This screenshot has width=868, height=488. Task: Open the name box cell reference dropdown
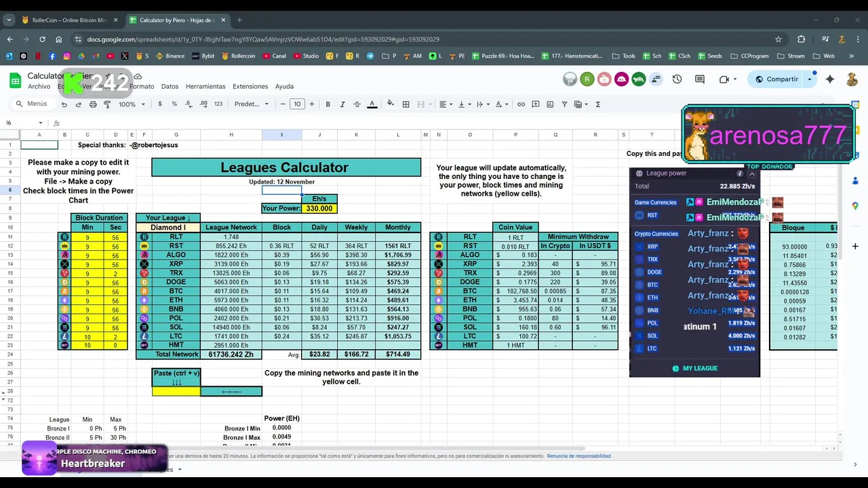pos(41,123)
